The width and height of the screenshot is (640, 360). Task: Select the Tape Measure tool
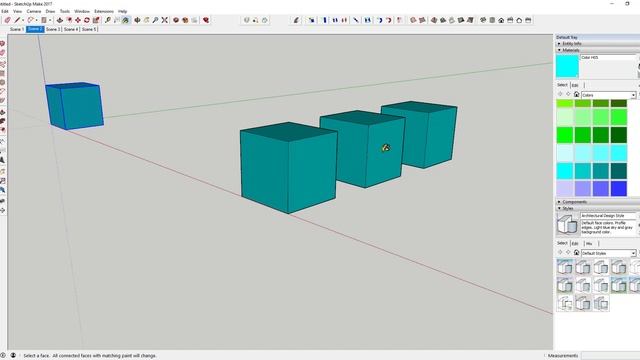coord(108,20)
